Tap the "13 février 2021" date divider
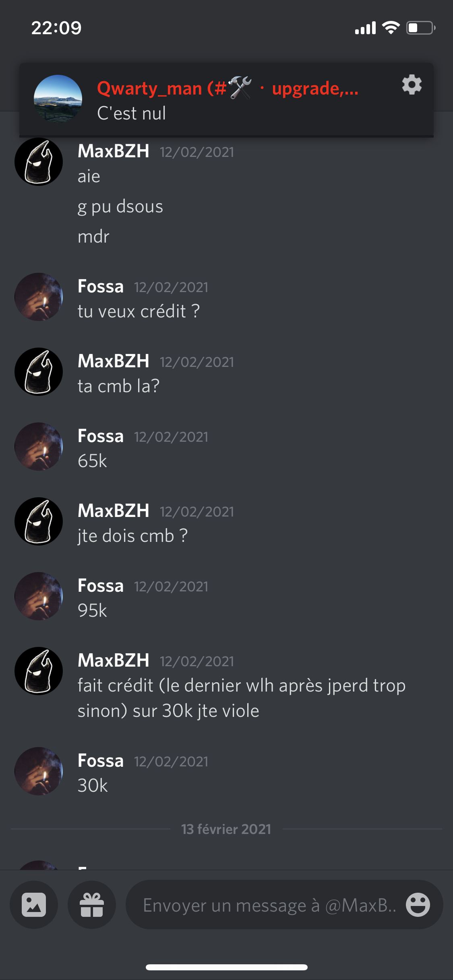This screenshot has width=453, height=980. point(226,829)
